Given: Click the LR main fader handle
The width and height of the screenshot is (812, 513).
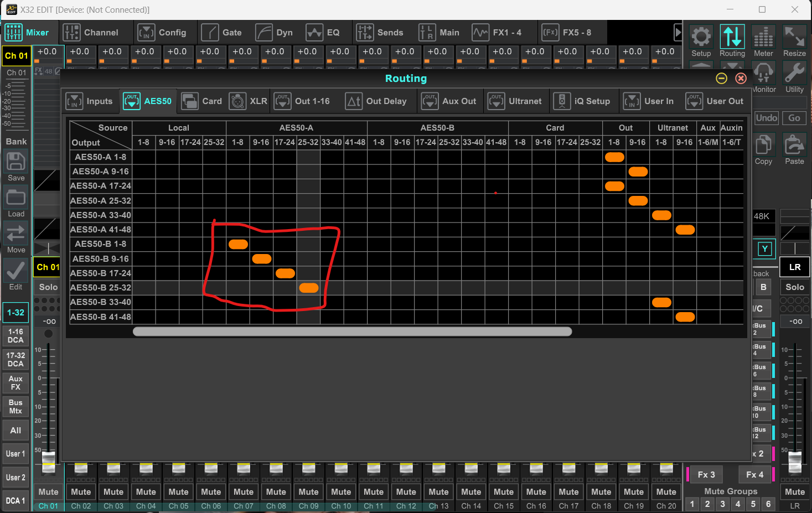Looking at the screenshot, I should pos(795,463).
